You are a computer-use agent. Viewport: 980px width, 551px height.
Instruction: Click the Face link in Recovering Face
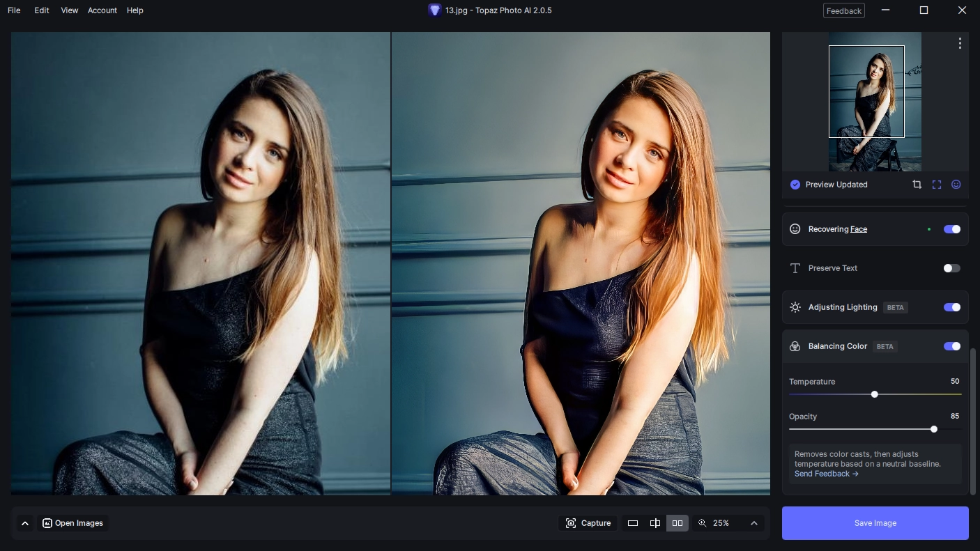click(x=859, y=229)
